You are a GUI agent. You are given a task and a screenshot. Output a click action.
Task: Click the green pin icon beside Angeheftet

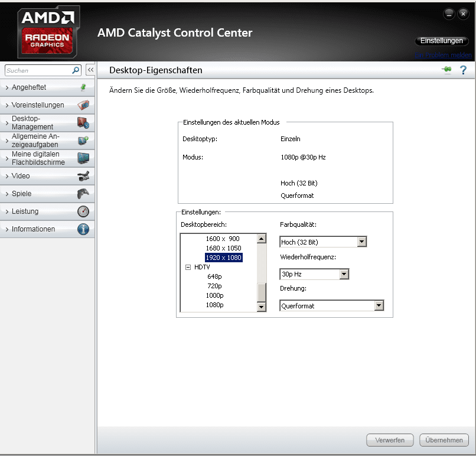coord(83,87)
